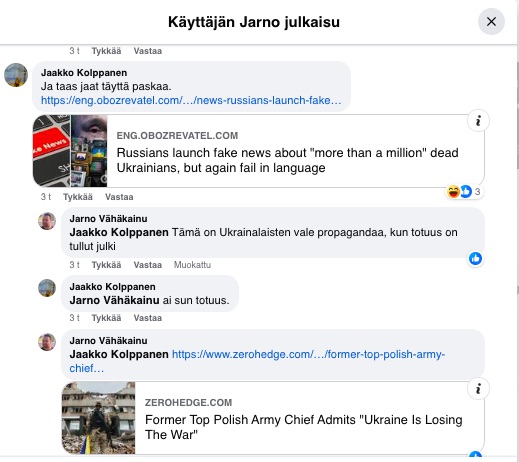The width and height of the screenshot is (519, 462).
Task: Open soldier photo thumbnail of zerohedge article
Action: (99, 418)
